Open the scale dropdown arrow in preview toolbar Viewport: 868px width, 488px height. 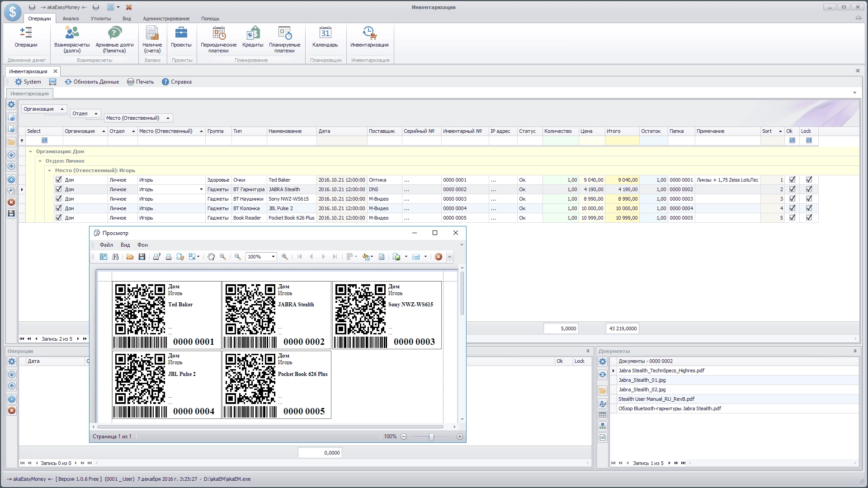(x=198, y=257)
